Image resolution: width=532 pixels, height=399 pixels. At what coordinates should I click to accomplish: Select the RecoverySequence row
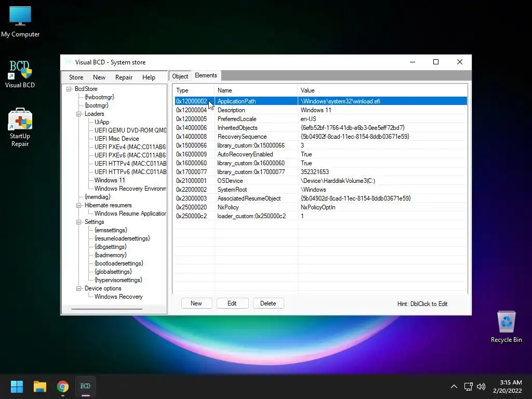[x=321, y=137]
